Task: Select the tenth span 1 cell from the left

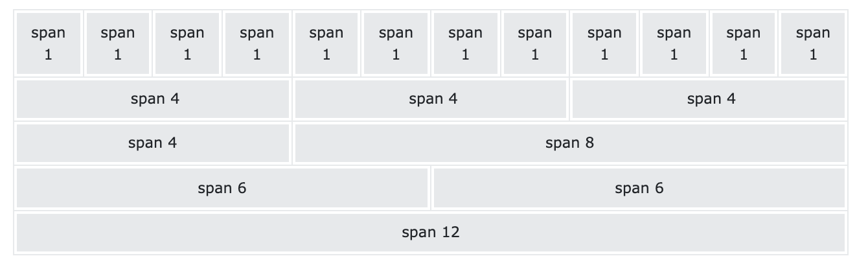Action: pyautogui.click(x=674, y=43)
